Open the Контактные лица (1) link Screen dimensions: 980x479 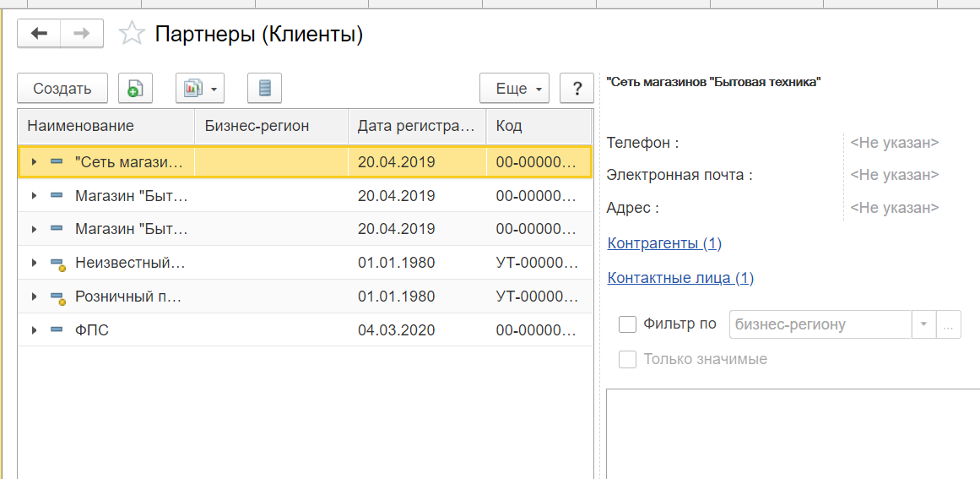(x=680, y=278)
